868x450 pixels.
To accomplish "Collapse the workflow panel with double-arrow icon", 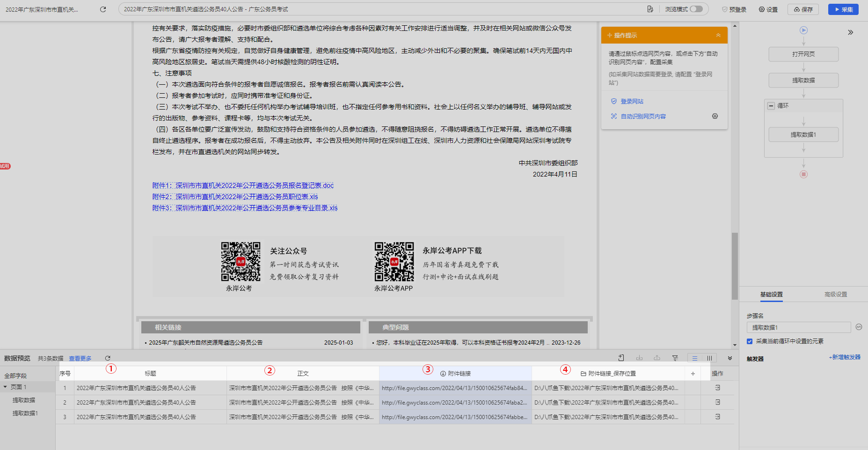I will click(x=850, y=32).
